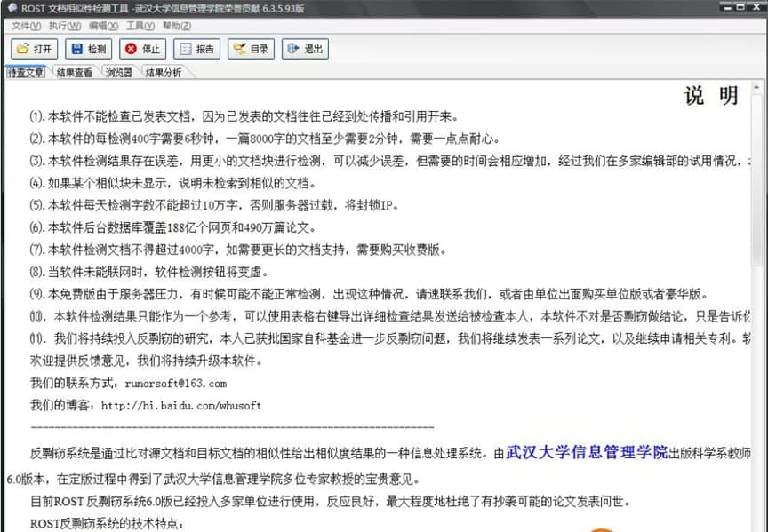This screenshot has height=532, width=768.
Task: Click the ROST反剽窃系统的技术特点 line
Action: (108, 524)
